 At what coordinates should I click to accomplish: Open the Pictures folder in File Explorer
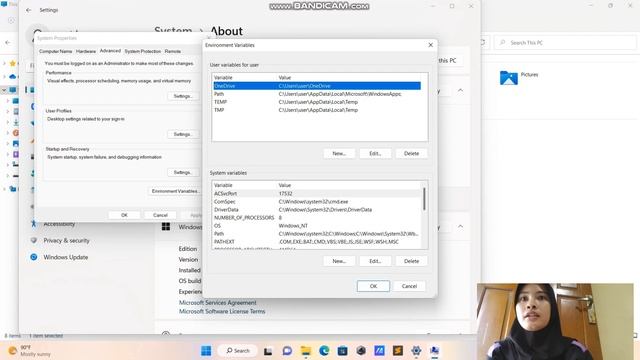coord(519,77)
